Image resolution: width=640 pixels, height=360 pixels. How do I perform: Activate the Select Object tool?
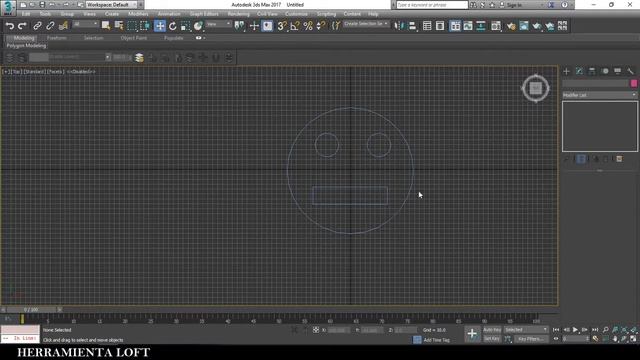[x=106, y=26]
